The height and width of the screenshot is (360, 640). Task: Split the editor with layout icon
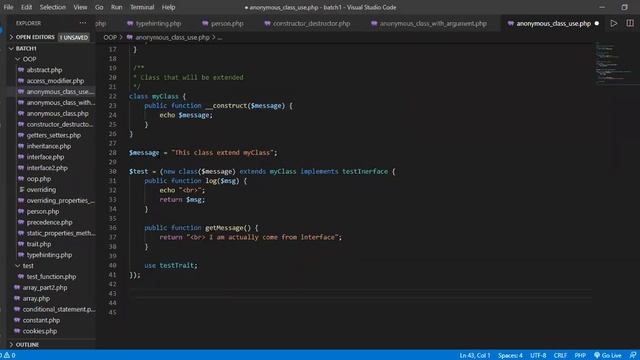coord(630,24)
